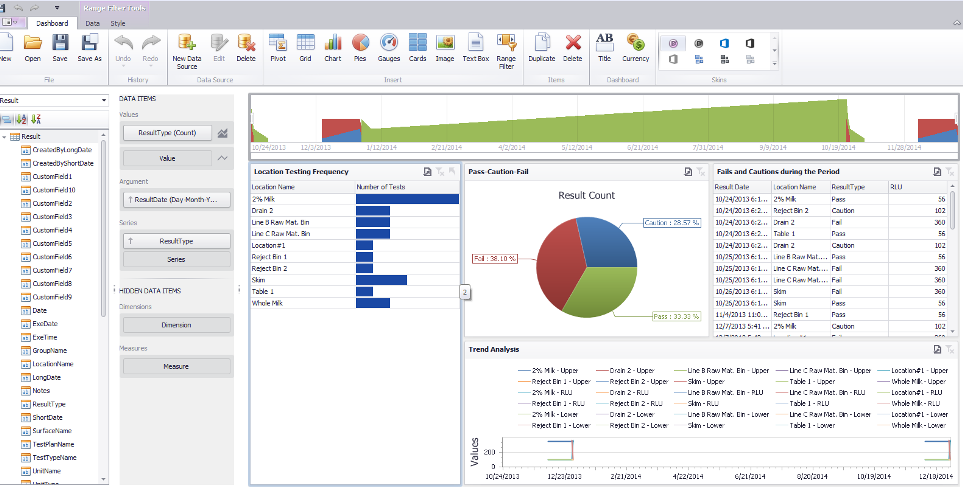
Task: Collapse the Result tree node
Action: coord(5,135)
